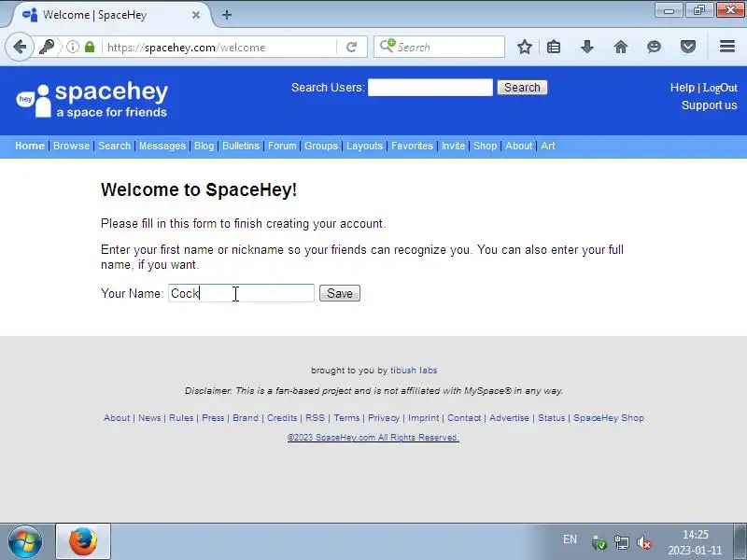Click muted volume speaker tray icon

coord(644,542)
